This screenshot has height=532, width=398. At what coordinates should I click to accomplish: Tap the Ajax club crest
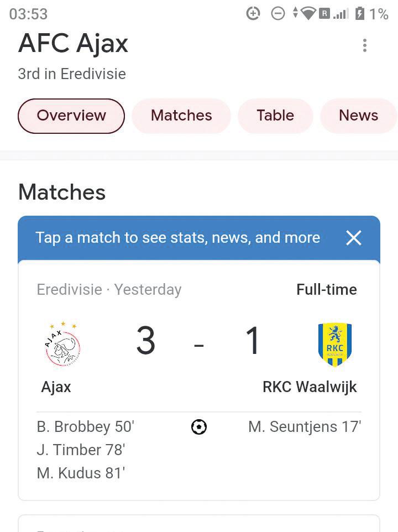(x=62, y=343)
